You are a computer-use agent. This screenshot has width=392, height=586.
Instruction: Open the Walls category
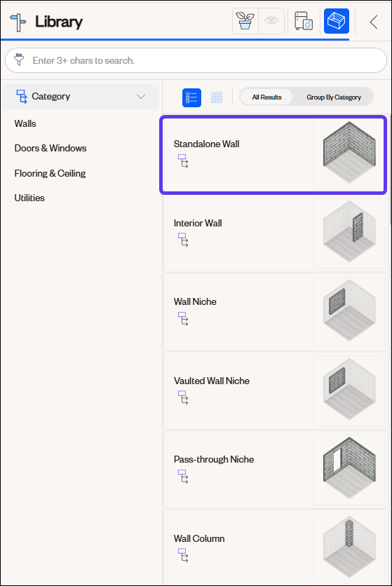pos(25,123)
